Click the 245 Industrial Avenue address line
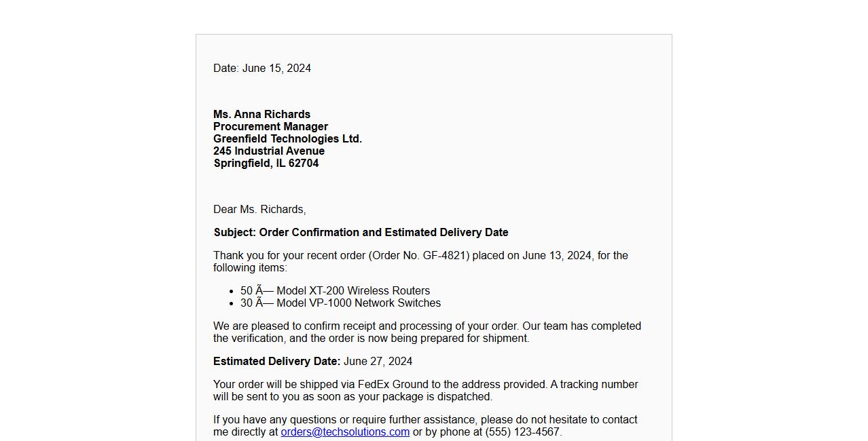This screenshot has width=868, height=441. click(x=269, y=151)
